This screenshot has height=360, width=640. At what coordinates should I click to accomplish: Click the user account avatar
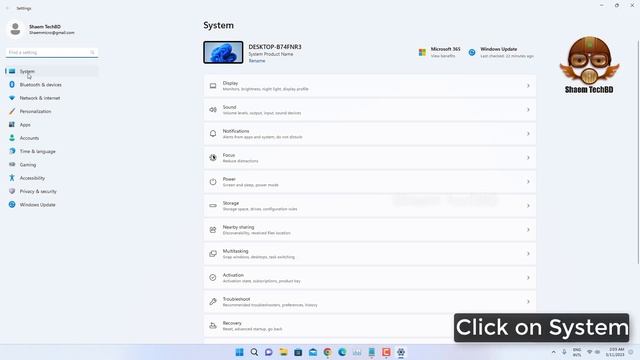point(16,29)
